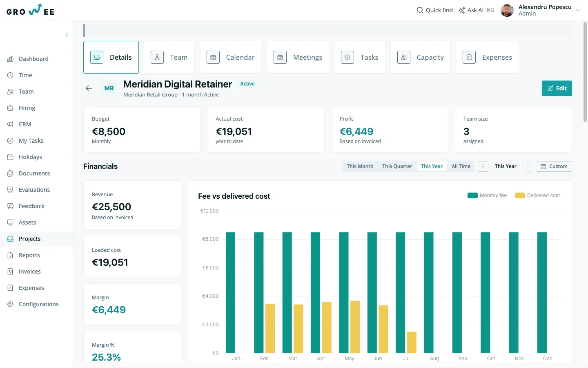
Task: Toggle Delivered cost legend swatch
Action: 520,195
